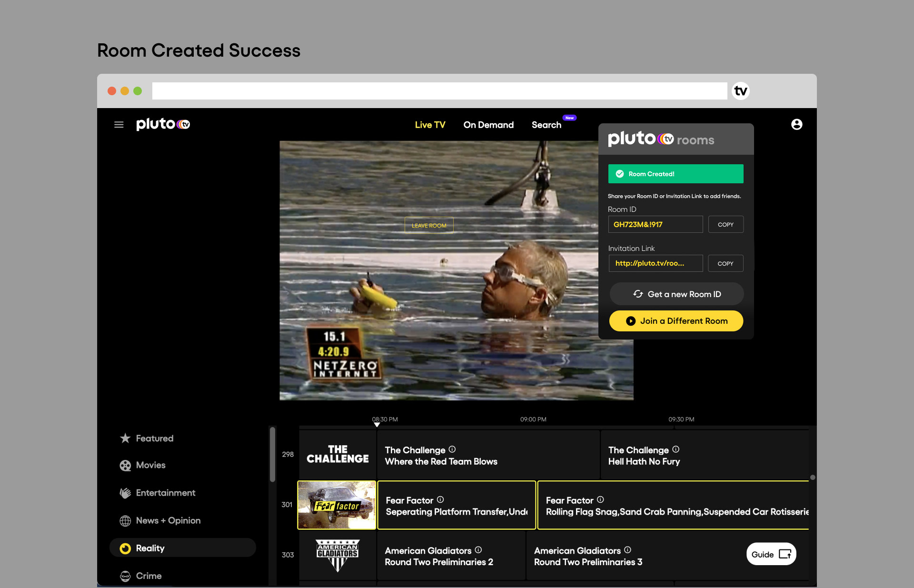Click the Fear Factor channel thumbnail
The width and height of the screenshot is (914, 588).
(x=337, y=505)
